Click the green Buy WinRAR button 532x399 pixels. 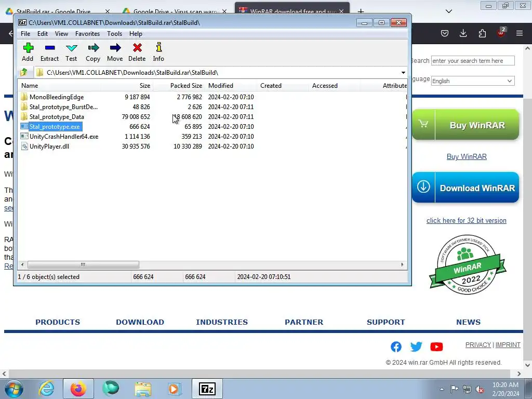click(465, 125)
